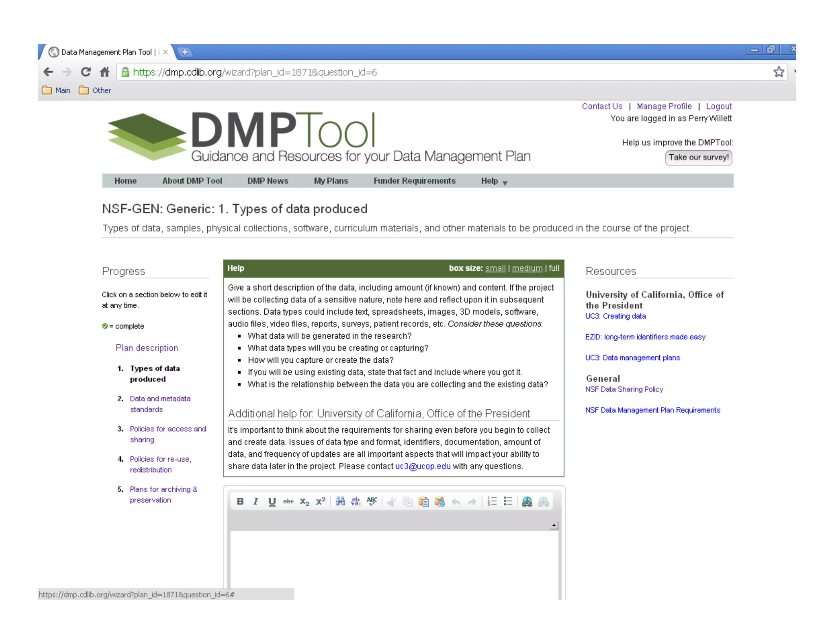Toggle underline formatting in editor
The height and width of the screenshot is (644, 834).
point(272,502)
